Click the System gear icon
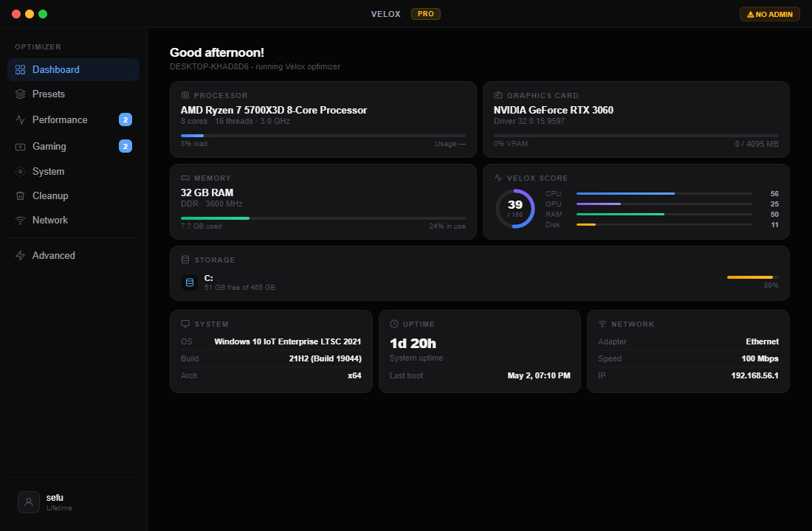This screenshot has height=531, width=812. [x=20, y=171]
